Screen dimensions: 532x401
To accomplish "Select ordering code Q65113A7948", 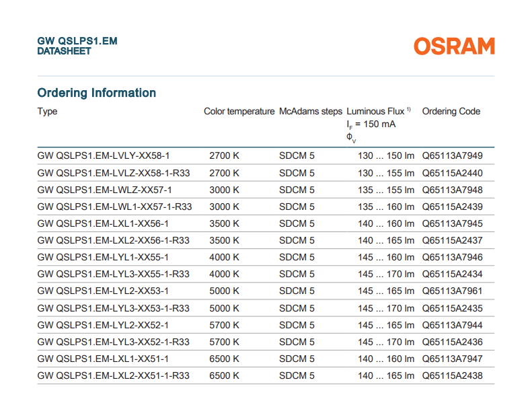I will (x=452, y=190).
